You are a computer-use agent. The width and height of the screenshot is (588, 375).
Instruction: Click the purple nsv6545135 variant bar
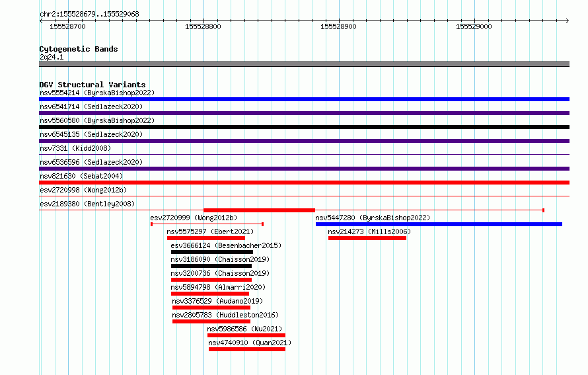tap(304, 141)
